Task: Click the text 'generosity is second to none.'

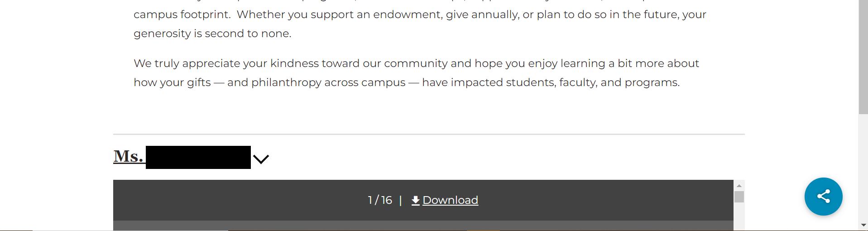Action: pos(212,34)
